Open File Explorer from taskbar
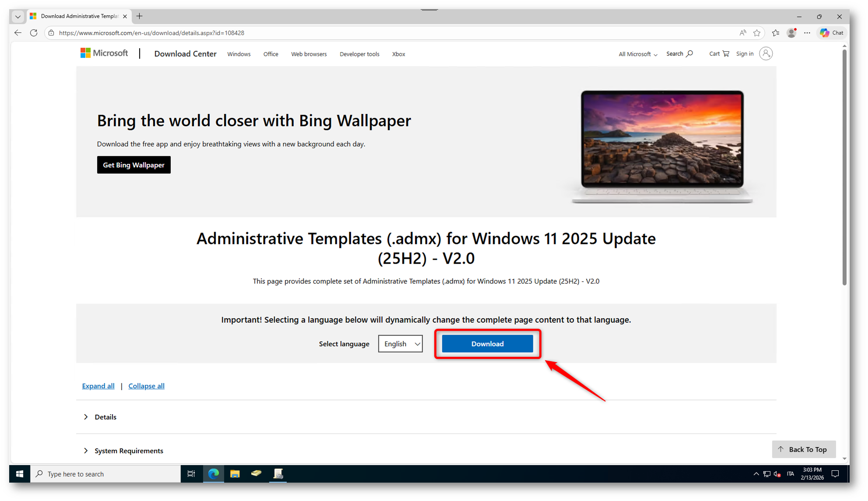868x501 pixels. coord(235,474)
